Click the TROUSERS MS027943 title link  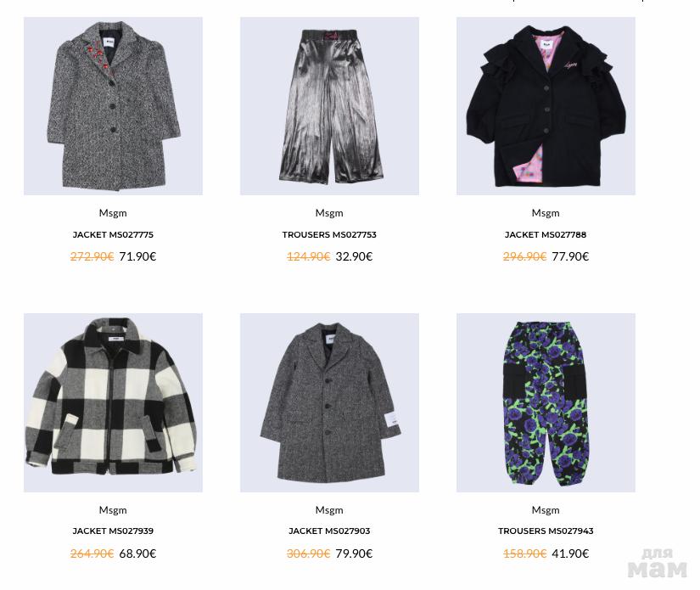pos(546,531)
